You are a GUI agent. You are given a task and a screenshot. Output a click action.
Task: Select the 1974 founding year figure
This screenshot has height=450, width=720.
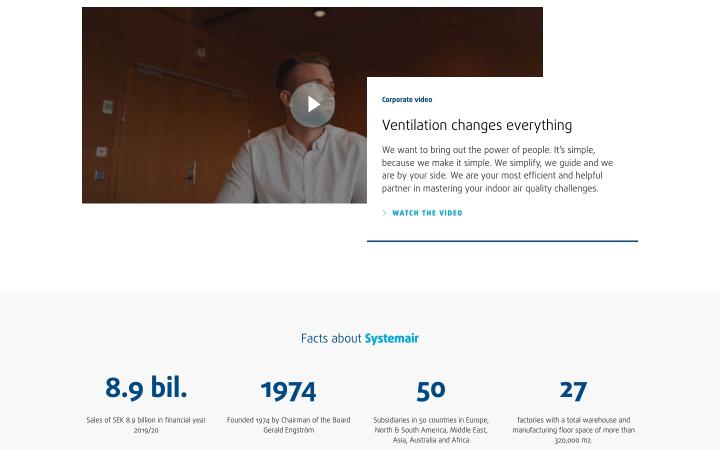click(288, 391)
